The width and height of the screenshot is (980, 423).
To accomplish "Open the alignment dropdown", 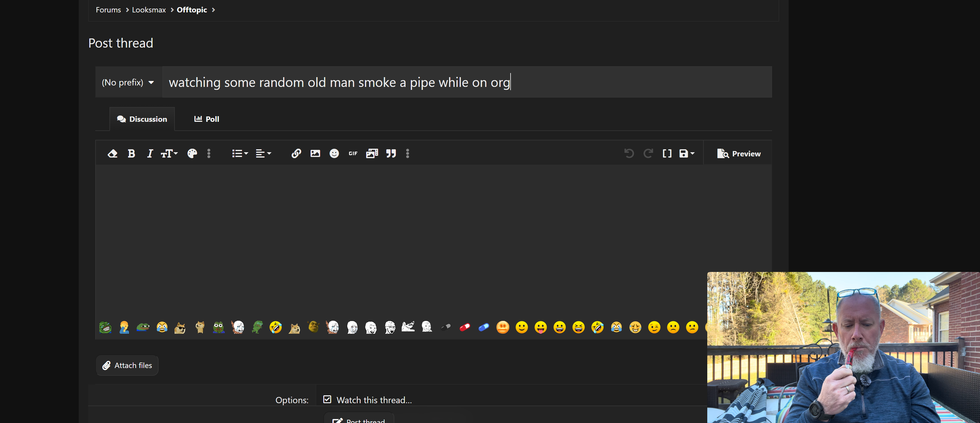I will (263, 153).
